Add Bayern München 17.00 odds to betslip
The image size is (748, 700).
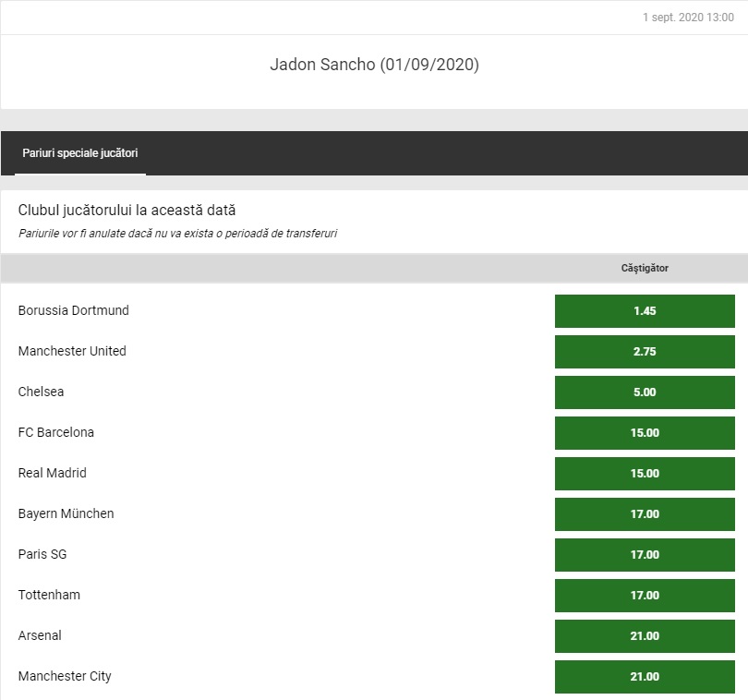click(x=645, y=514)
